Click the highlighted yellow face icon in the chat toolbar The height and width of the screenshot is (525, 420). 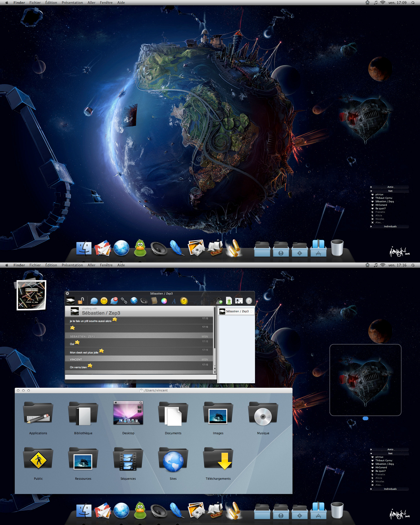click(184, 301)
